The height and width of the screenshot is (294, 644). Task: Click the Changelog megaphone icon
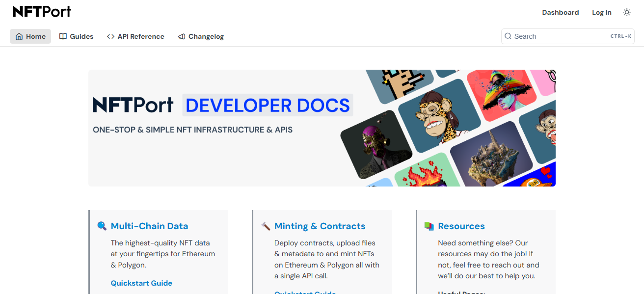(x=182, y=36)
